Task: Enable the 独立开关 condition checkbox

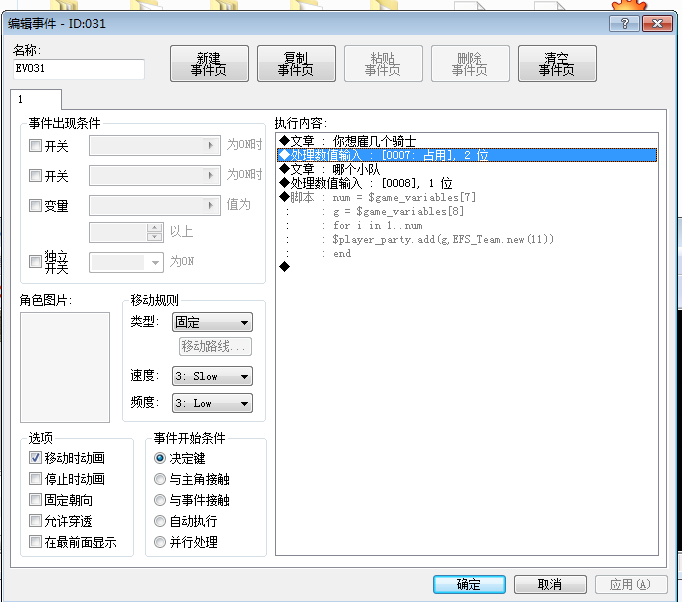Action: [35, 261]
